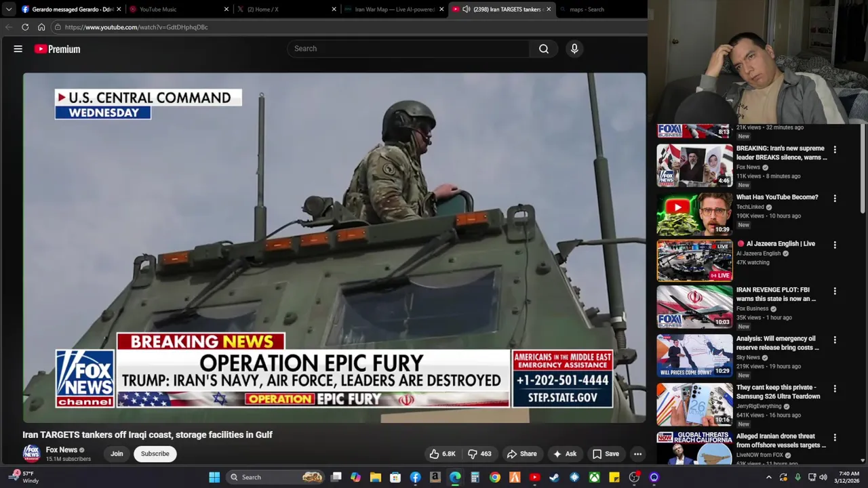Image resolution: width=868 pixels, height=488 pixels.
Task: Open the YouTube guide hamburger menu
Action: click(x=18, y=49)
